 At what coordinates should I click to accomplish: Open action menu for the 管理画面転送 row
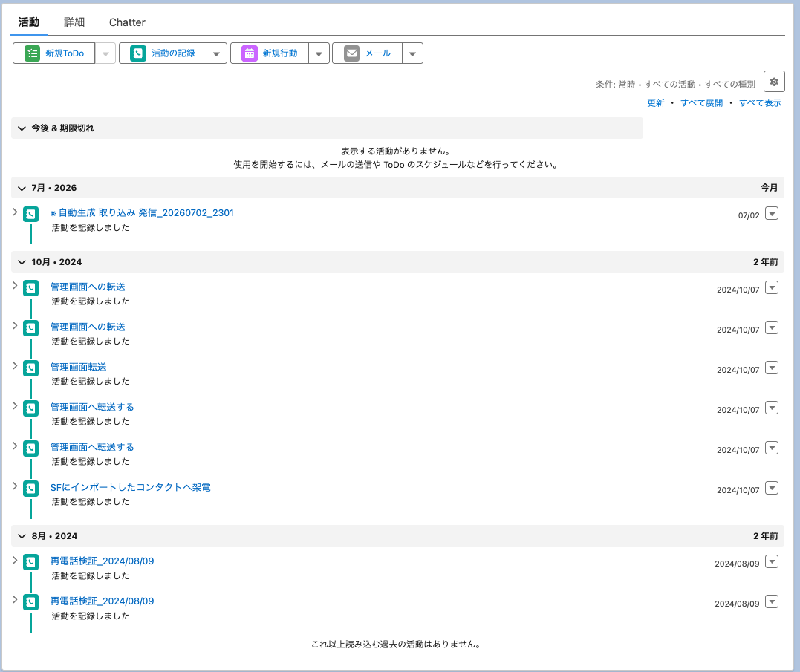pyautogui.click(x=772, y=368)
